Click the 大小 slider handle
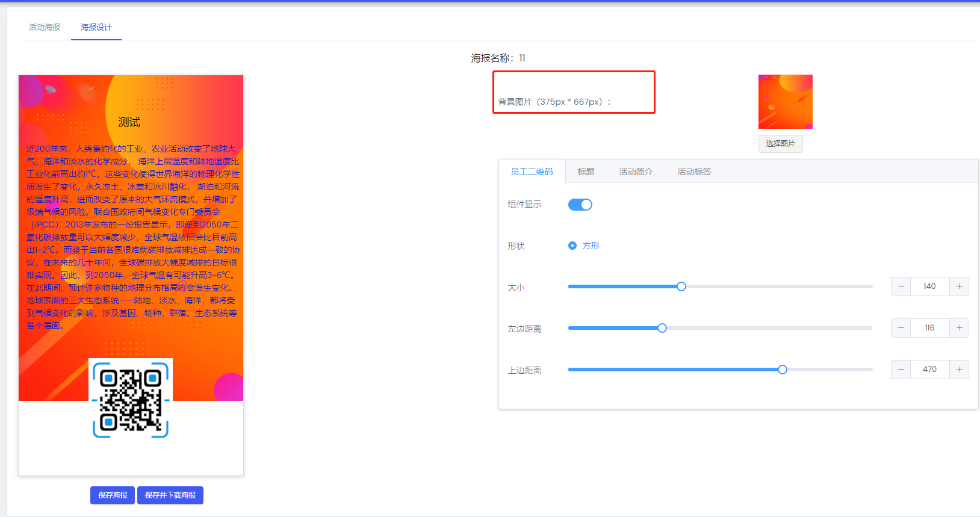This screenshot has width=980, height=517. [x=681, y=286]
